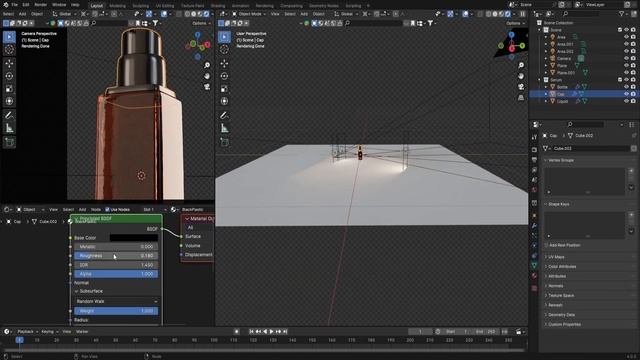Click the Cube.002 mesh name field
The image size is (640, 360).
click(x=590, y=149)
